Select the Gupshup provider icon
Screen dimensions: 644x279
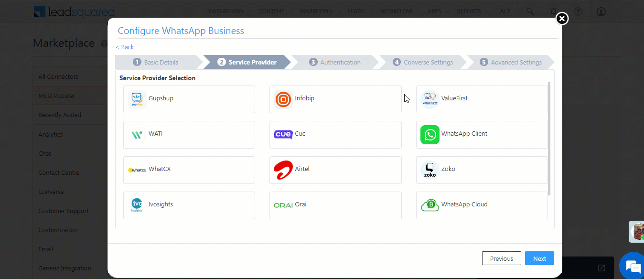137,99
